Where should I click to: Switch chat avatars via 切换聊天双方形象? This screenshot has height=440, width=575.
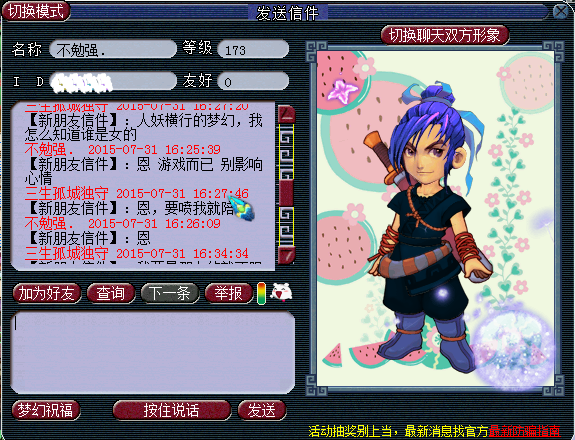click(444, 36)
